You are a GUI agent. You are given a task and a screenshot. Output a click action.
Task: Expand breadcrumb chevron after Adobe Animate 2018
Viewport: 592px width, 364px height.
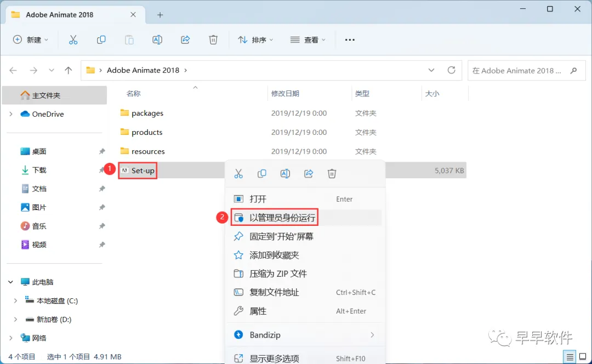185,70
